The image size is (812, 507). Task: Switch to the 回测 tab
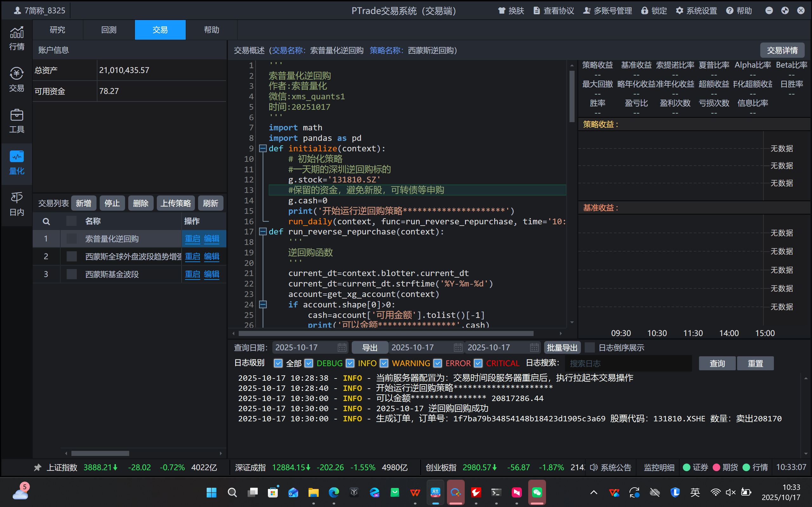point(109,30)
